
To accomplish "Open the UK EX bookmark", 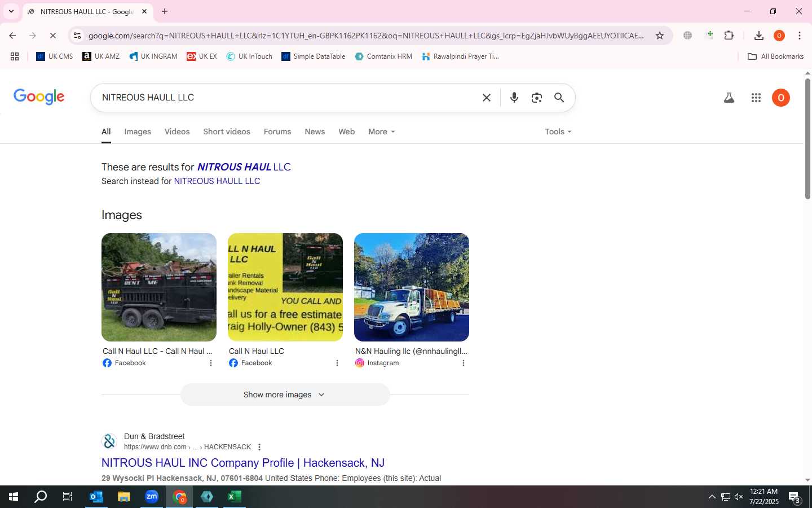I will tap(202, 56).
